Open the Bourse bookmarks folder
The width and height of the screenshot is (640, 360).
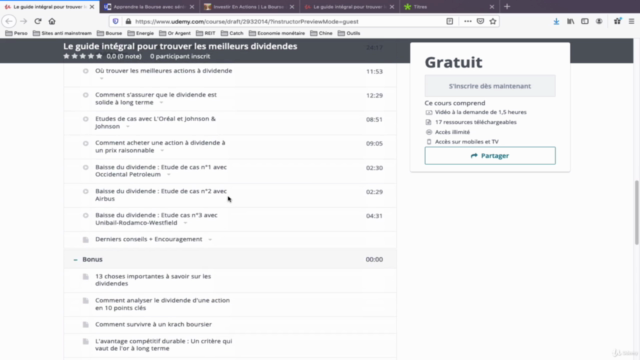tap(109, 33)
